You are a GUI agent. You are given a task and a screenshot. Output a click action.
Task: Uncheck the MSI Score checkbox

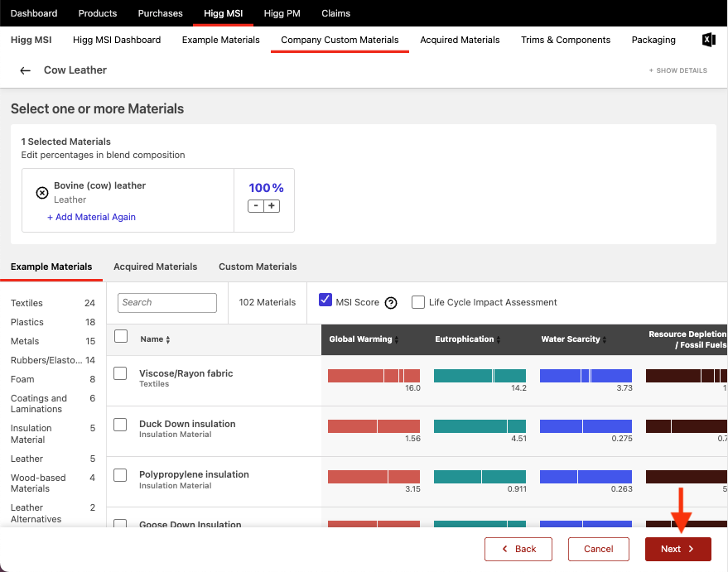[325, 300]
